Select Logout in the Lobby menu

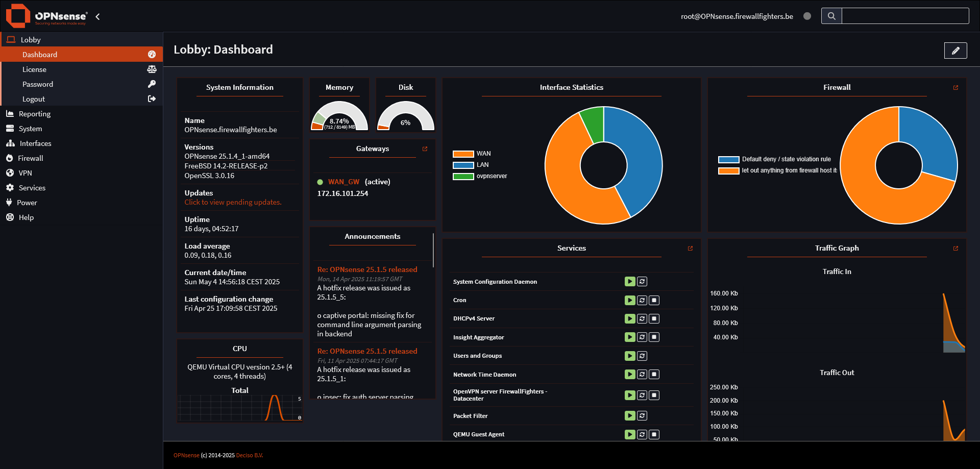(34, 99)
